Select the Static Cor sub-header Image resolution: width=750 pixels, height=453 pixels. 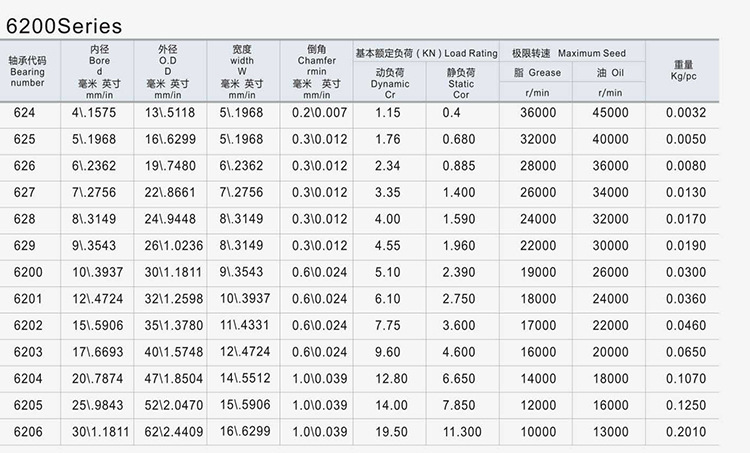pos(459,79)
